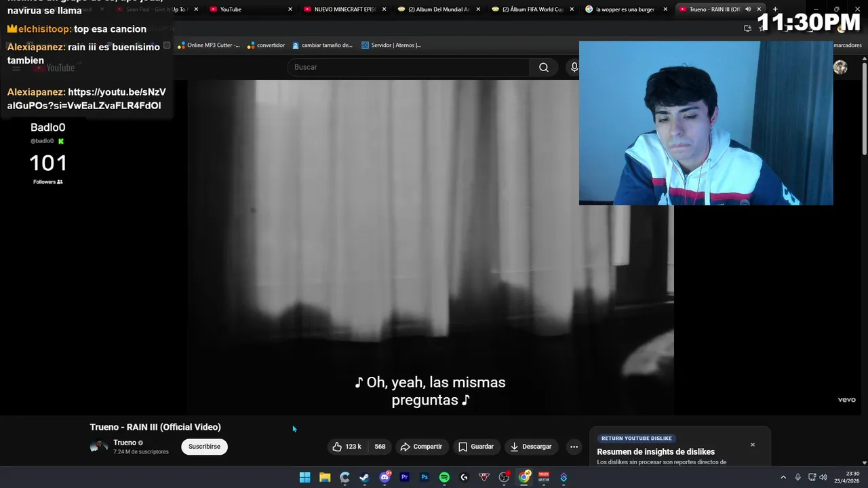The width and height of the screenshot is (868, 488).
Task: Open the more actions ellipsis menu
Action: coord(574,447)
